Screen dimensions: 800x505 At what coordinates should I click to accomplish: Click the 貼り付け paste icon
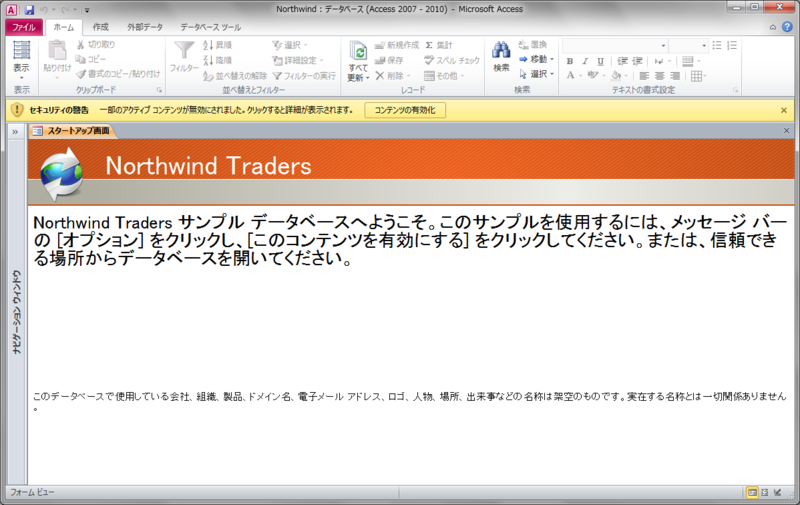tap(57, 51)
